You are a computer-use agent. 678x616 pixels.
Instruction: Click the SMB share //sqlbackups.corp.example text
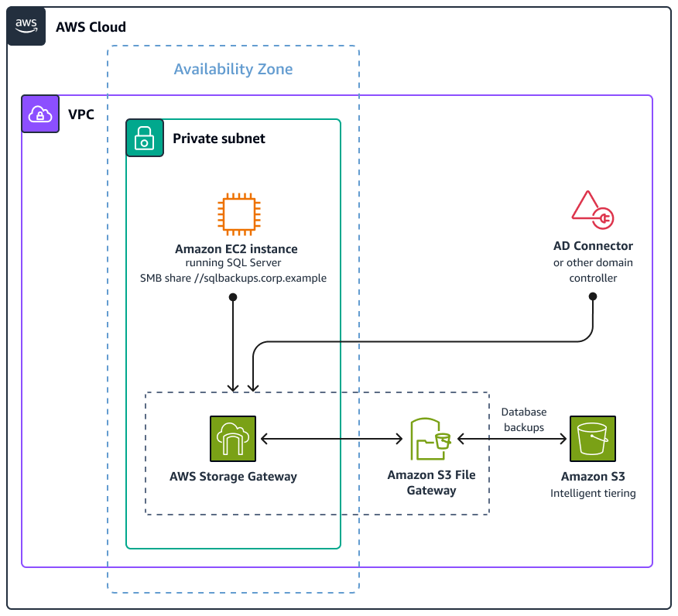[x=233, y=278]
